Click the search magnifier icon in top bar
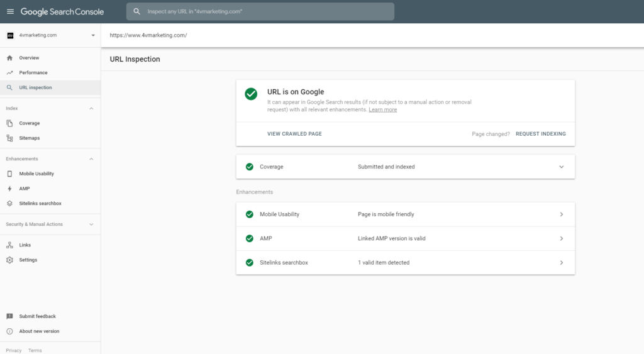Screen dimensions: 644x354 click(136, 11)
